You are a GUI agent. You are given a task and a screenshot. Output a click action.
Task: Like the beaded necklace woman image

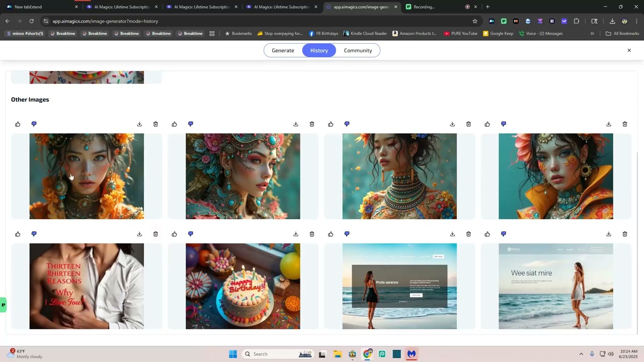pyautogui.click(x=331, y=124)
